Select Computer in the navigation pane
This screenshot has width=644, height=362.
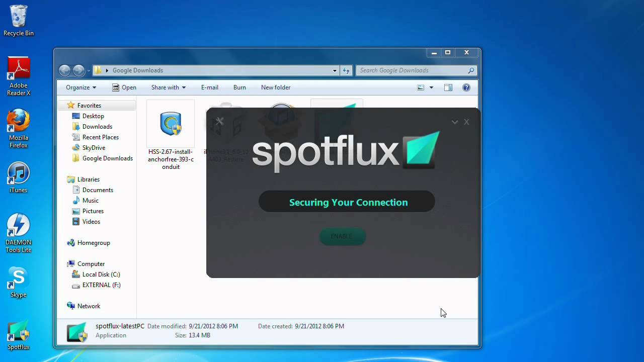tap(91, 264)
